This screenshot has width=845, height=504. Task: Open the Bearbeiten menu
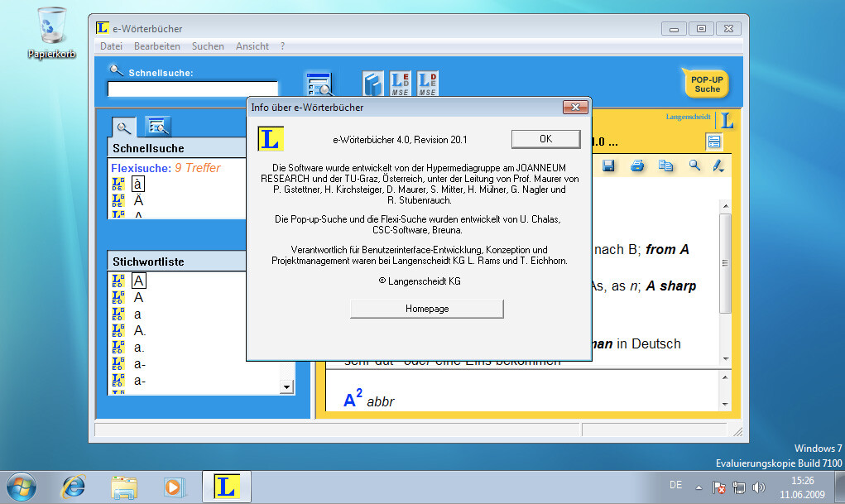(x=156, y=46)
